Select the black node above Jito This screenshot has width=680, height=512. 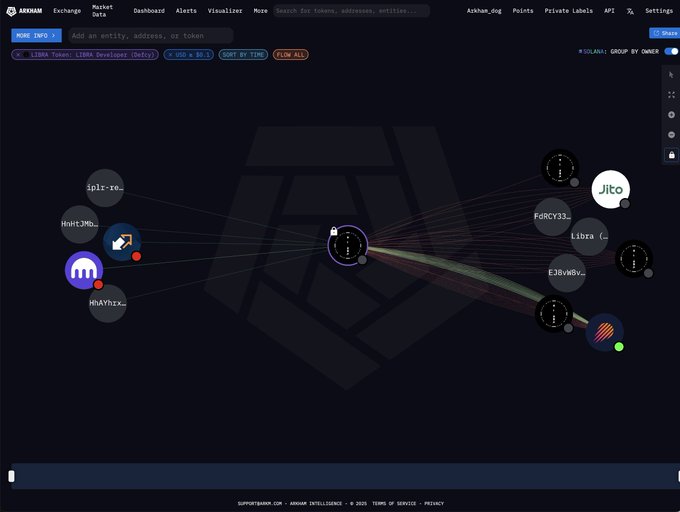(x=560, y=168)
